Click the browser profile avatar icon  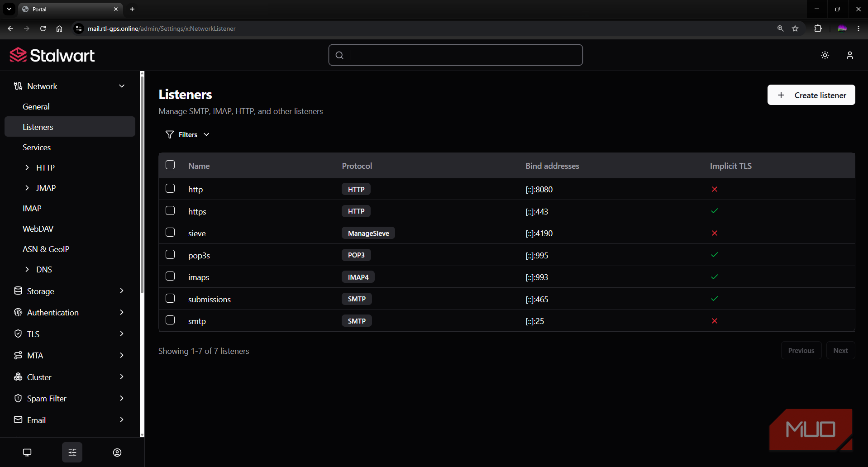coord(842,29)
